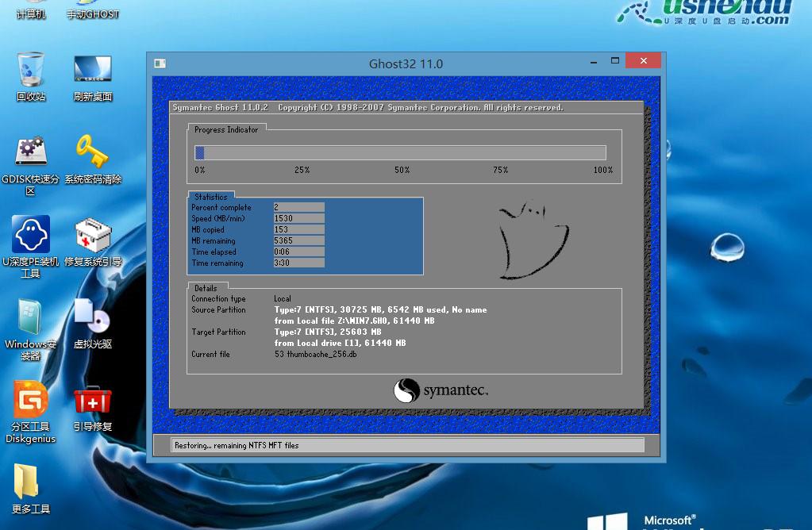
Task: Close the Ghost32 11.0 window
Action: pyautogui.click(x=643, y=60)
